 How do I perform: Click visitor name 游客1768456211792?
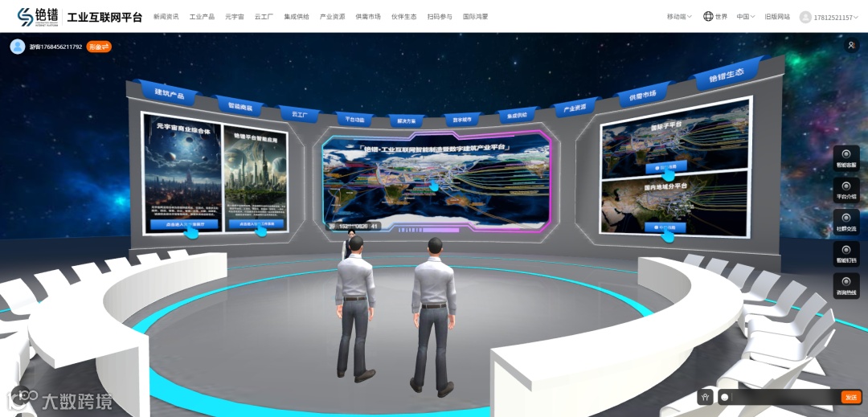pyautogui.click(x=55, y=47)
